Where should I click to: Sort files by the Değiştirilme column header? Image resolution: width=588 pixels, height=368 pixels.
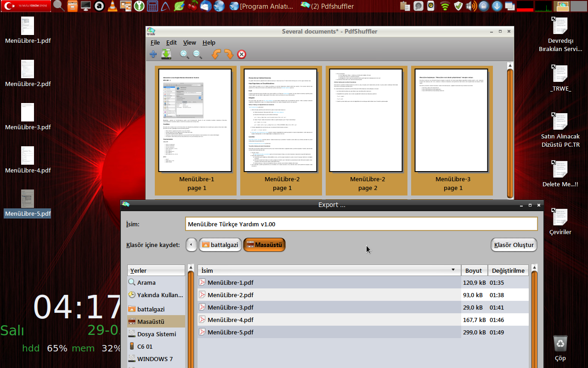tap(508, 270)
